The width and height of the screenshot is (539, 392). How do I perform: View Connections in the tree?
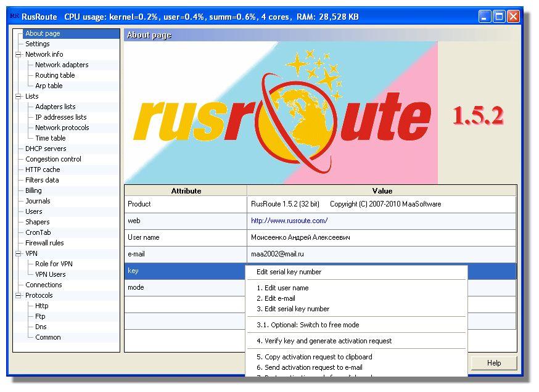(x=44, y=285)
